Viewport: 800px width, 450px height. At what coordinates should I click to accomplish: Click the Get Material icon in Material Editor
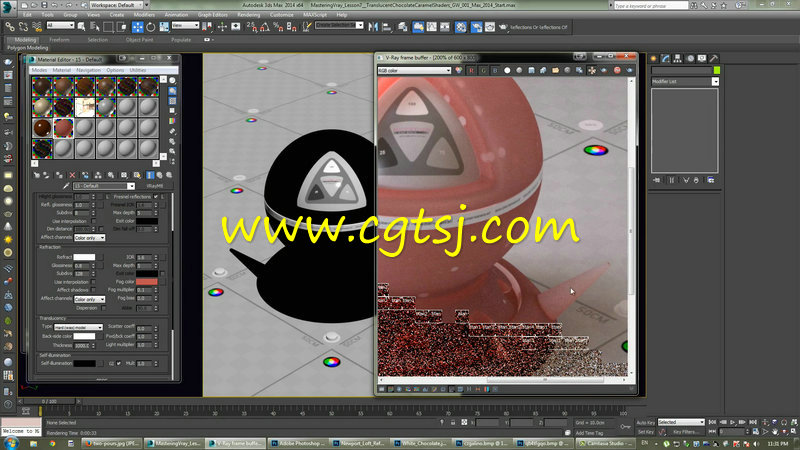37,175
